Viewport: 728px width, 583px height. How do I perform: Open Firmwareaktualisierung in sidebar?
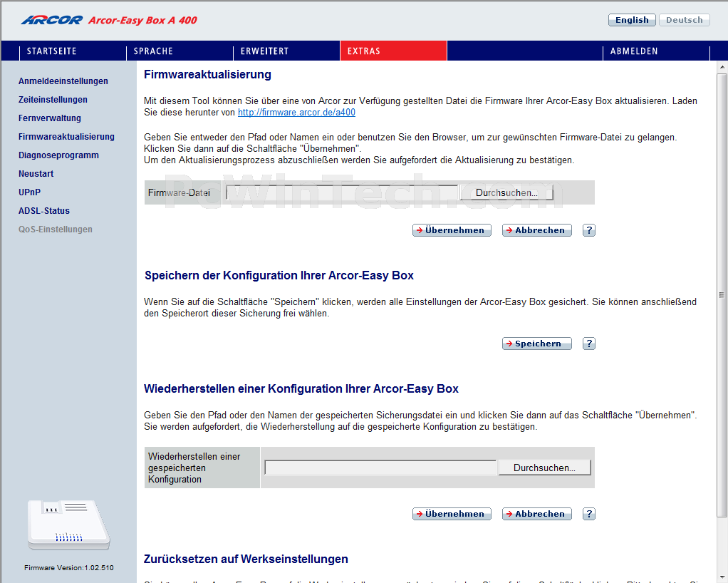66,137
